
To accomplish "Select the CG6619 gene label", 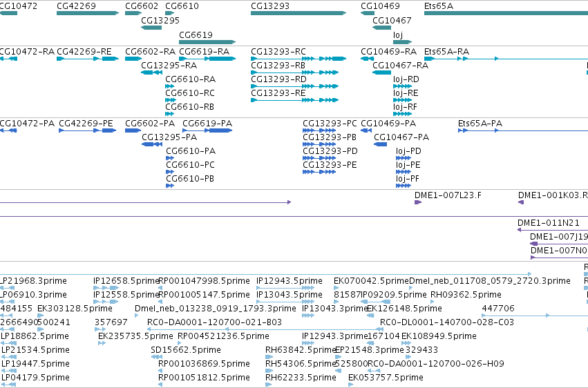I will (196, 35).
